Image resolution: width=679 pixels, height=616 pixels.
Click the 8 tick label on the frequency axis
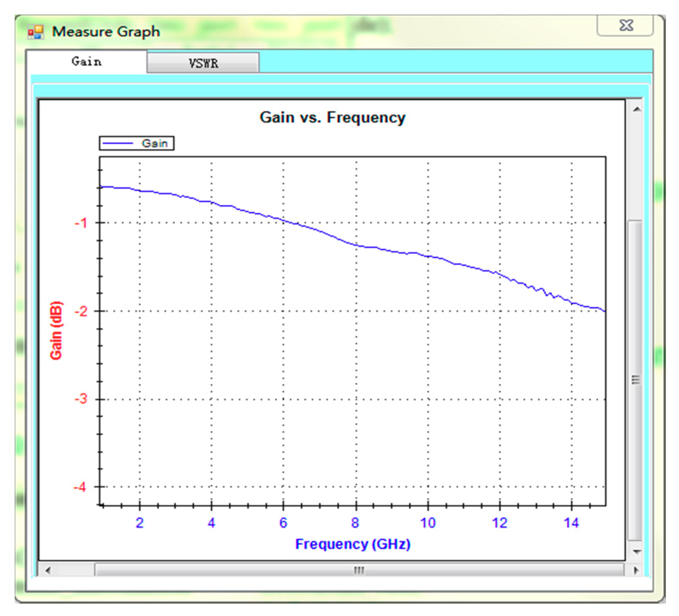pos(355,523)
